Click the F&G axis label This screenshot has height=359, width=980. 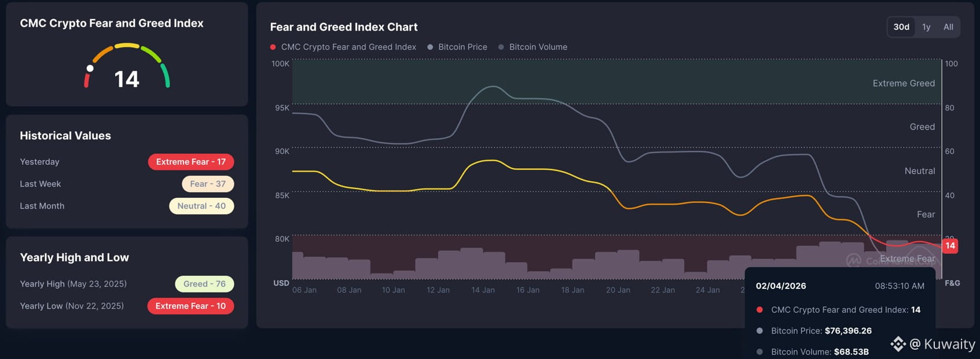(952, 283)
